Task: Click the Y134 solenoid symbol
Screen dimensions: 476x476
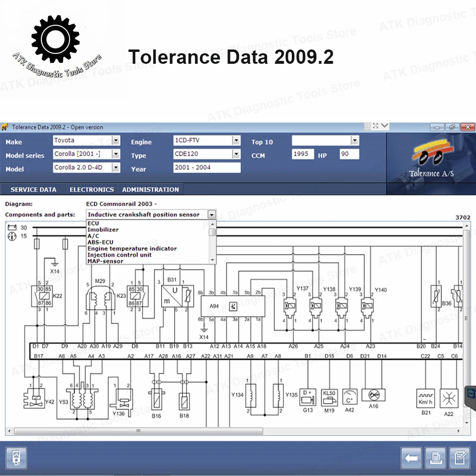Action: click(251, 396)
